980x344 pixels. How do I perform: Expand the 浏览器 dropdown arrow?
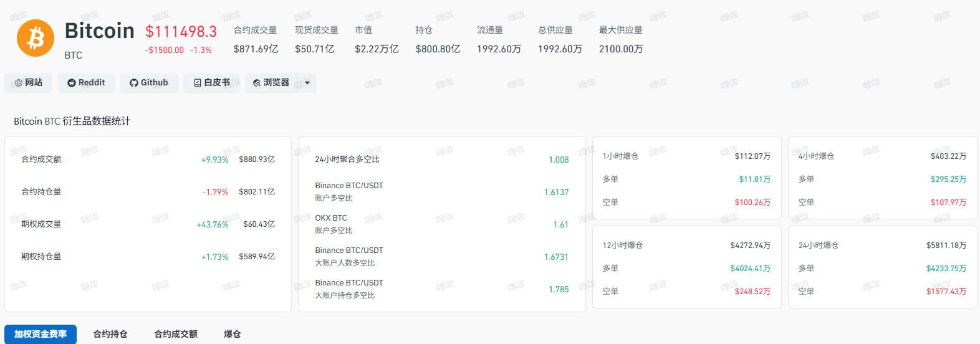pyautogui.click(x=307, y=83)
